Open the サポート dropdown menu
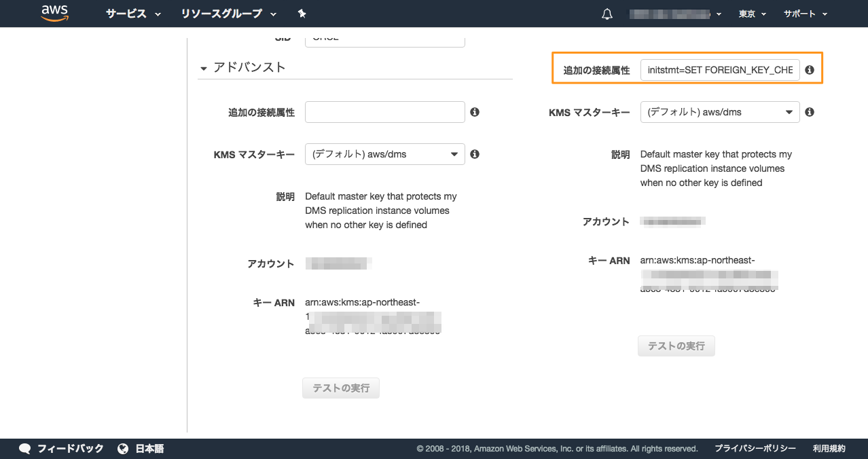 tap(806, 14)
